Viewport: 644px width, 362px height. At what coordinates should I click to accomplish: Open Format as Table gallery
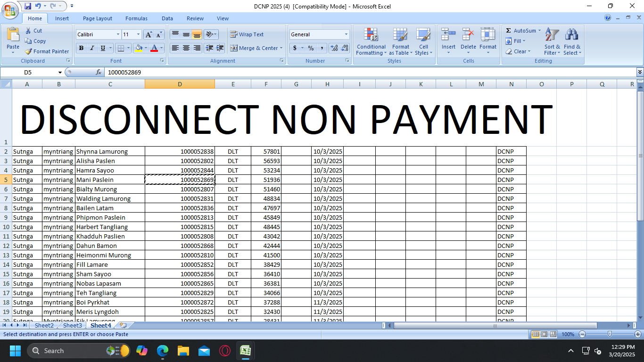[x=400, y=41]
